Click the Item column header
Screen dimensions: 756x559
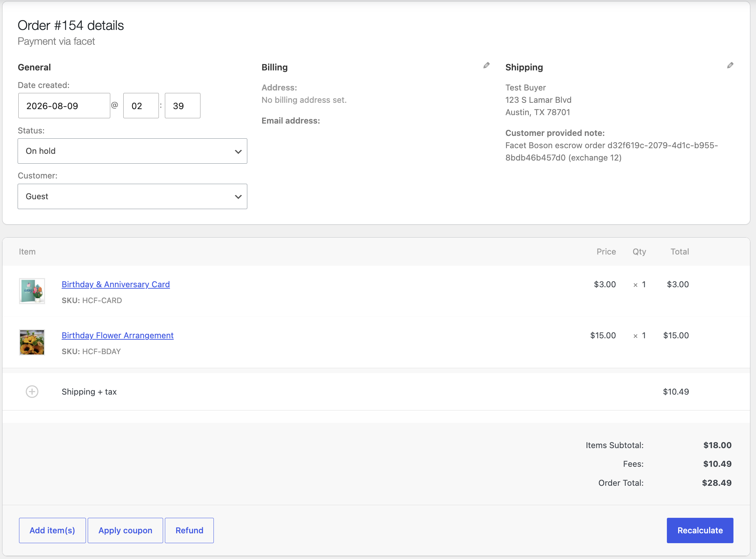click(x=27, y=252)
